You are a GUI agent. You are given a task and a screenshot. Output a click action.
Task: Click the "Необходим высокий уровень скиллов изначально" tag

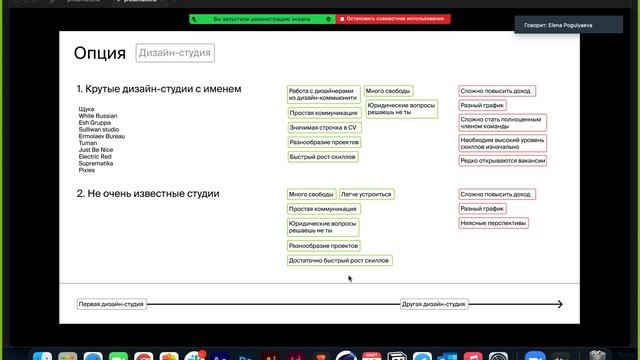502,143
